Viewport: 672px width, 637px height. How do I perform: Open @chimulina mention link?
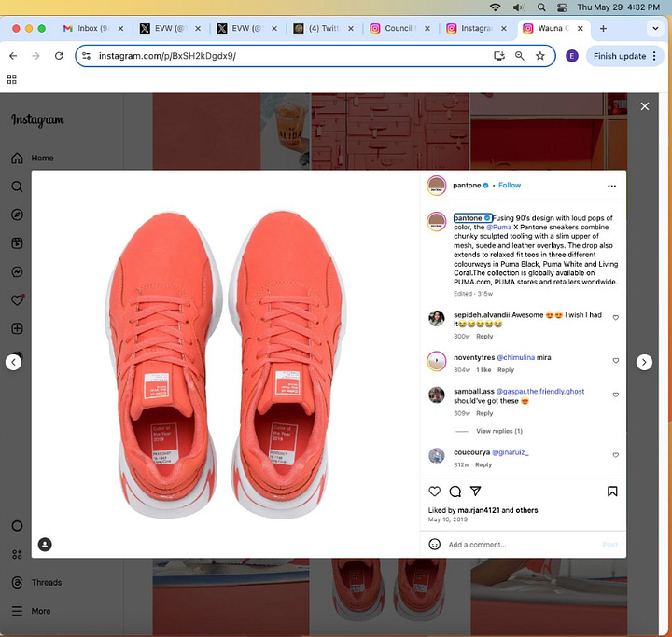tap(515, 357)
